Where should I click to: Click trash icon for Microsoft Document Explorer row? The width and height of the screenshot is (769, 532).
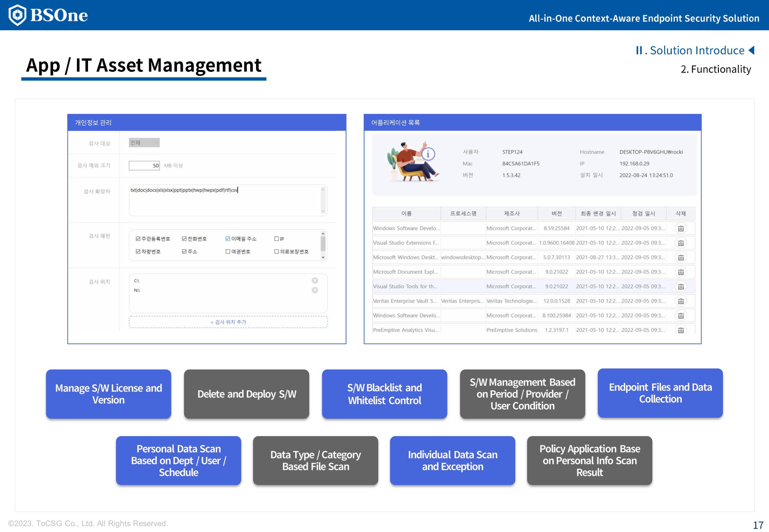click(x=681, y=272)
